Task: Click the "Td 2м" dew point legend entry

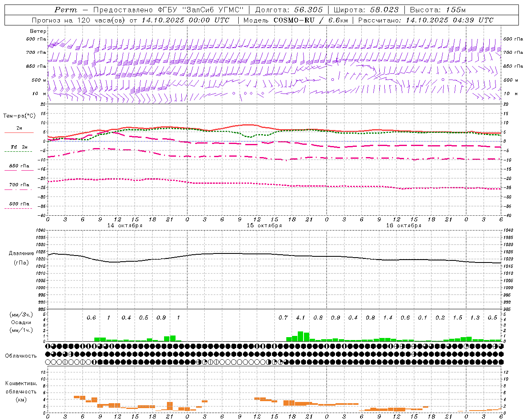Action: point(19,147)
